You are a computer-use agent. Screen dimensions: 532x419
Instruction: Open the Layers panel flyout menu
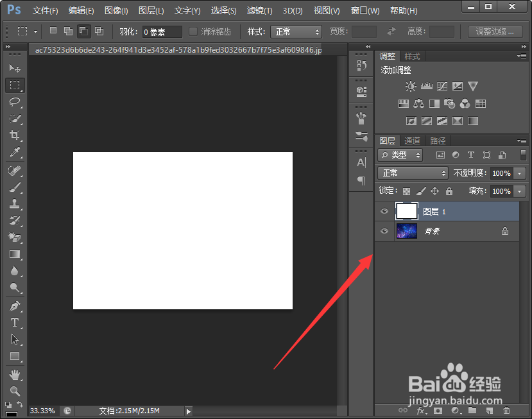pos(522,141)
